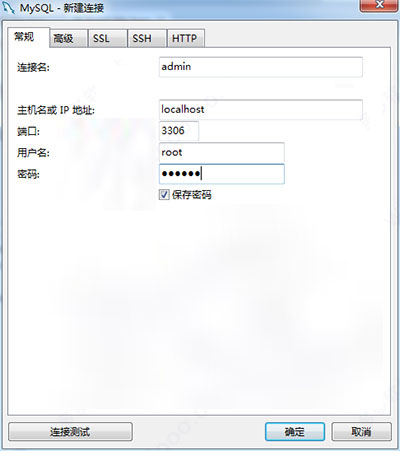Close the 新建连接 dialog window
The width and height of the screenshot is (400, 451).
[379, 5]
